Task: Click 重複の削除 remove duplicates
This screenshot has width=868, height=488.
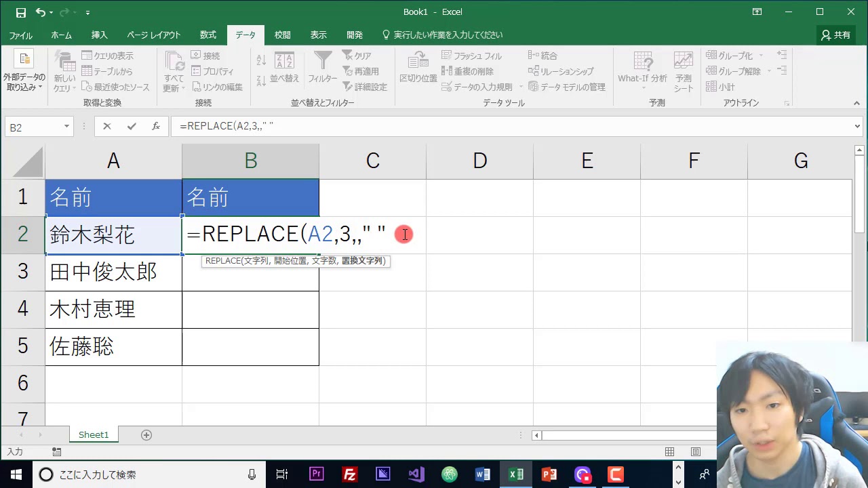Action: tap(467, 71)
